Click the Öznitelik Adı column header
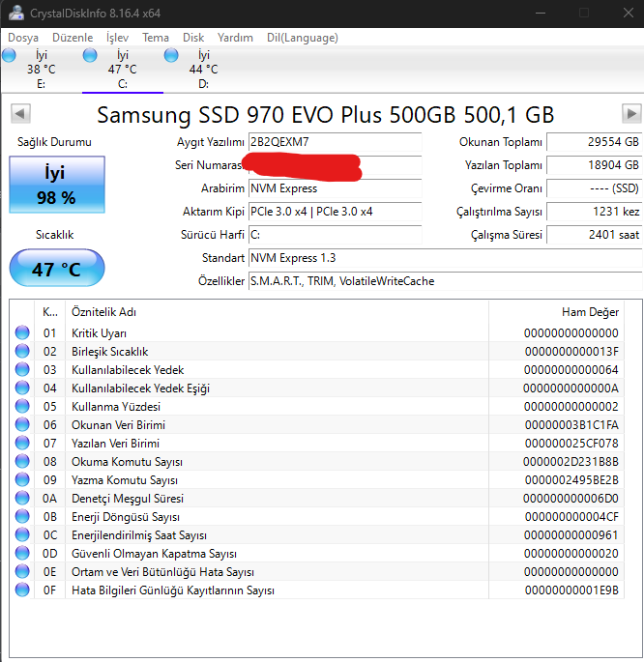The height and width of the screenshot is (662, 644). click(x=277, y=312)
